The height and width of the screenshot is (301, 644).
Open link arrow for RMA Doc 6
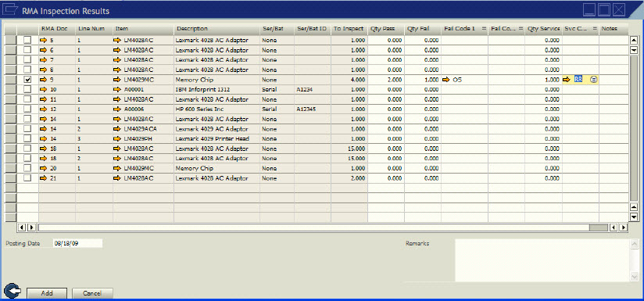click(x=44, y=50)
